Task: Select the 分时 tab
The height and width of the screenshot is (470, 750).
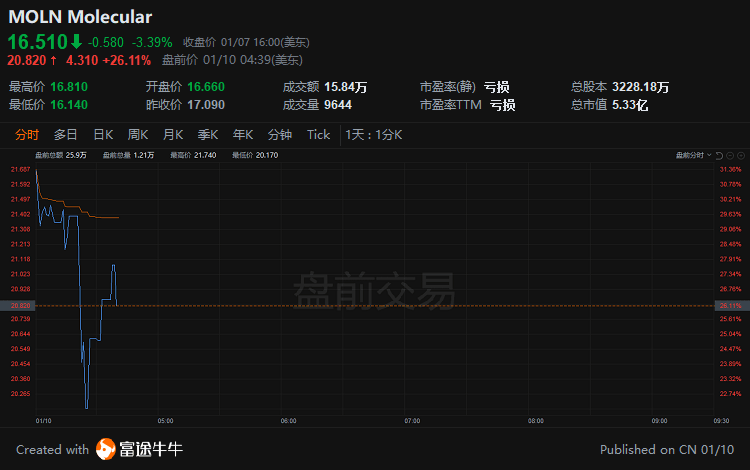Action: coord(27,135)
